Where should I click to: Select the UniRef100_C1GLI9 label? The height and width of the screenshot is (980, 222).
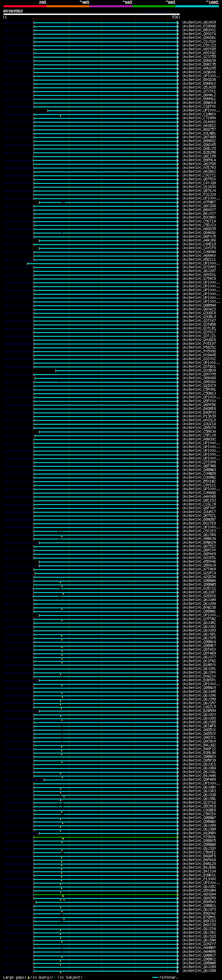(x=199, y=504)
